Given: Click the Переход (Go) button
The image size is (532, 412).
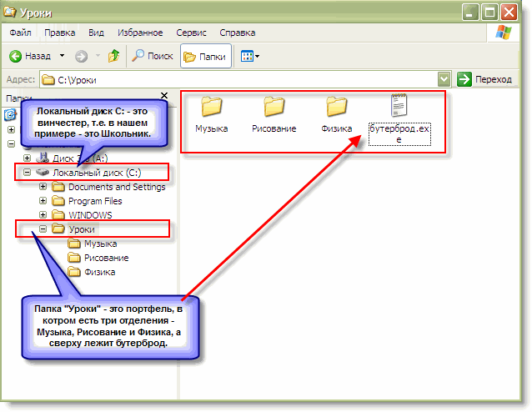Looking at the screenshot, I should point(484,78).
